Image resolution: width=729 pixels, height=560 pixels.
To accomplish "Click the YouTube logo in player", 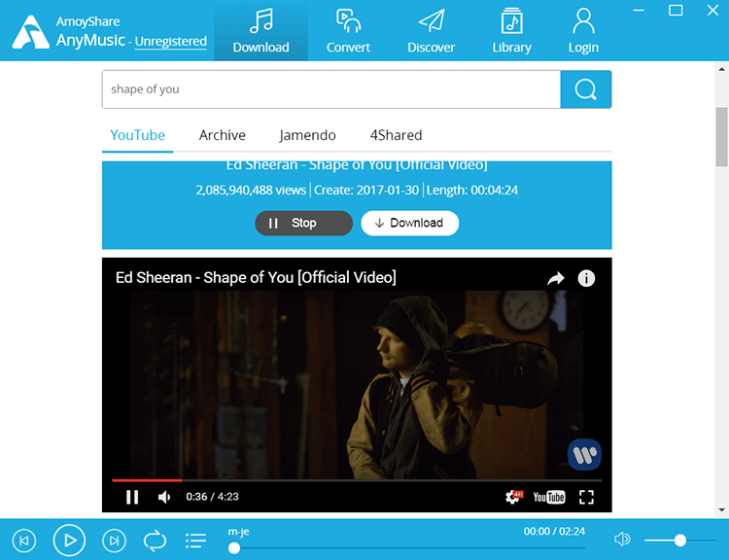I will (x=549, y=497).
